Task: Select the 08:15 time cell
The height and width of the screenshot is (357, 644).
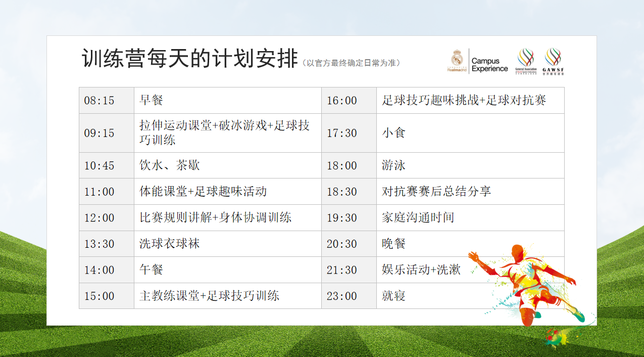Action: (107, 100)
